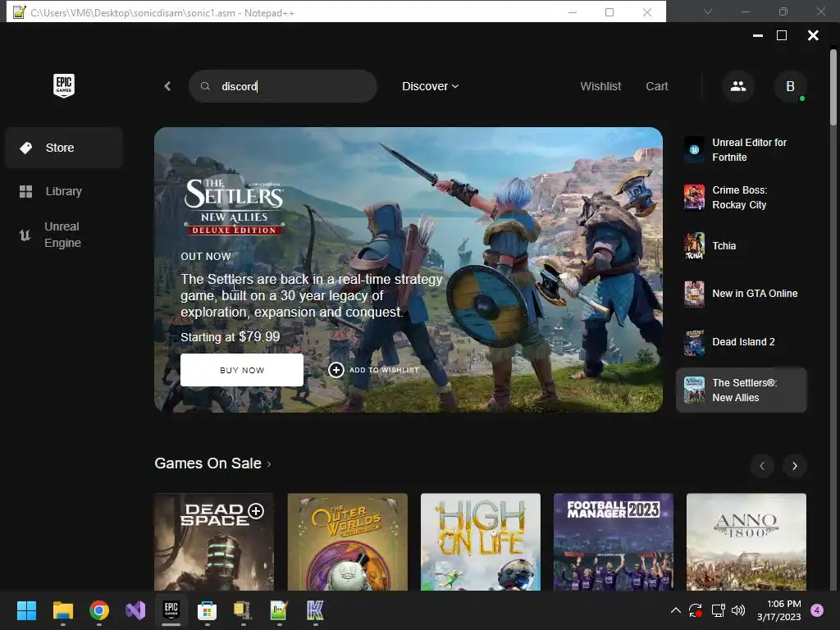Click the Dead Space plus badge icon
840x630 pixels.
click(x=256, y=510)
